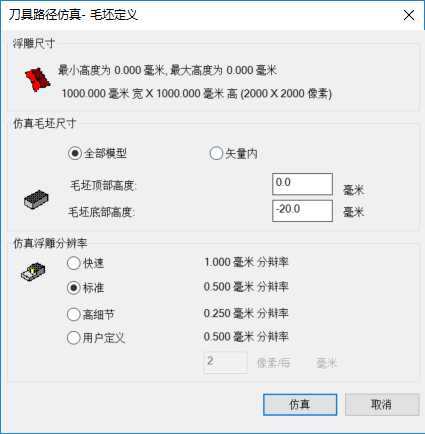This screenshot has width=425, height=434.
Task: Click the 刀具路径仿真 title bar text
Action: pos(45,15)
